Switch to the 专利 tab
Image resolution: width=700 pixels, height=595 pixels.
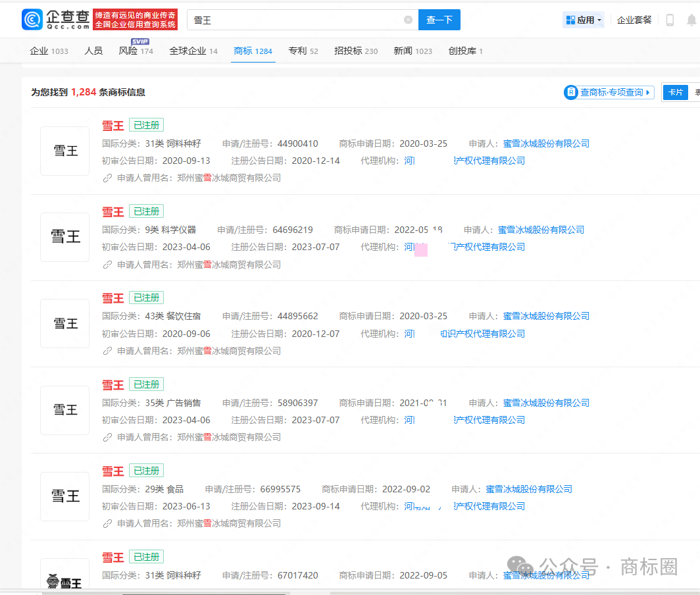coord(303,51)
